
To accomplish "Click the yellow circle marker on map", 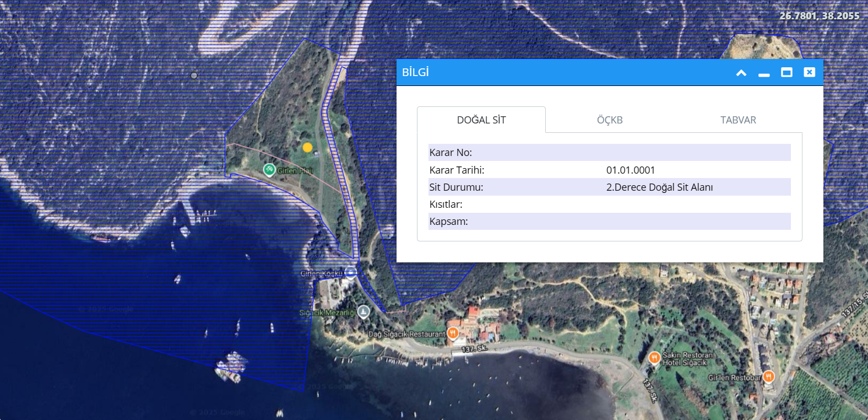I will (307, 147).
